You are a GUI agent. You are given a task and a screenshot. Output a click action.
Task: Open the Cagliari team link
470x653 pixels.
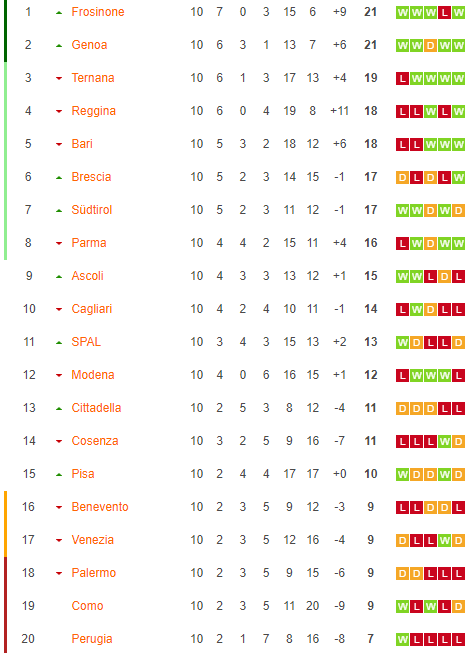[92, 309]
